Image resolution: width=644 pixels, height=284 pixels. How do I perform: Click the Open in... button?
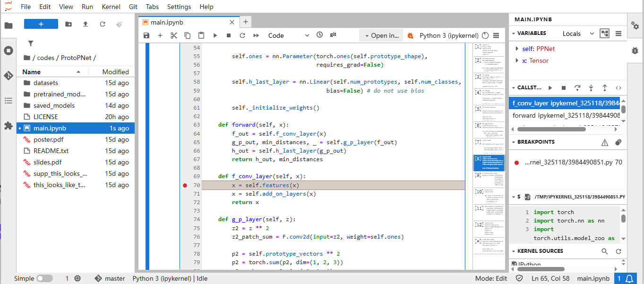coord(381,35)
